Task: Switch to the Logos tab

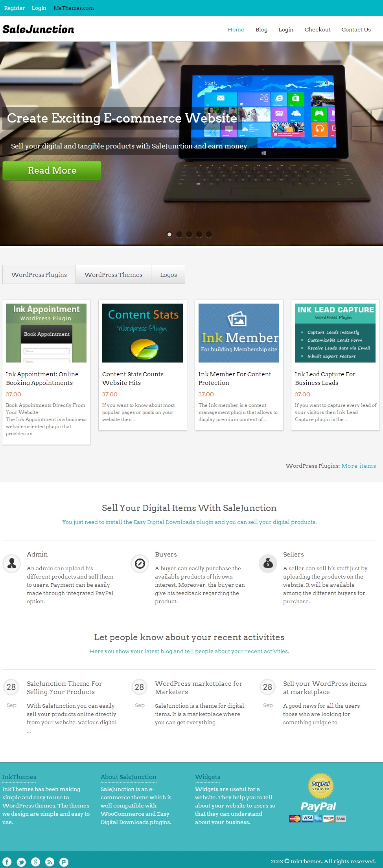Action: tap(168, 275)
